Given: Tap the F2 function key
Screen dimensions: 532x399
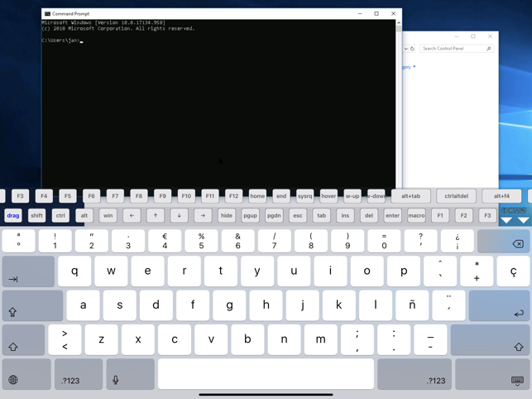Looking at the screenshot, I should pyautogui.click(x=464, y=215).
